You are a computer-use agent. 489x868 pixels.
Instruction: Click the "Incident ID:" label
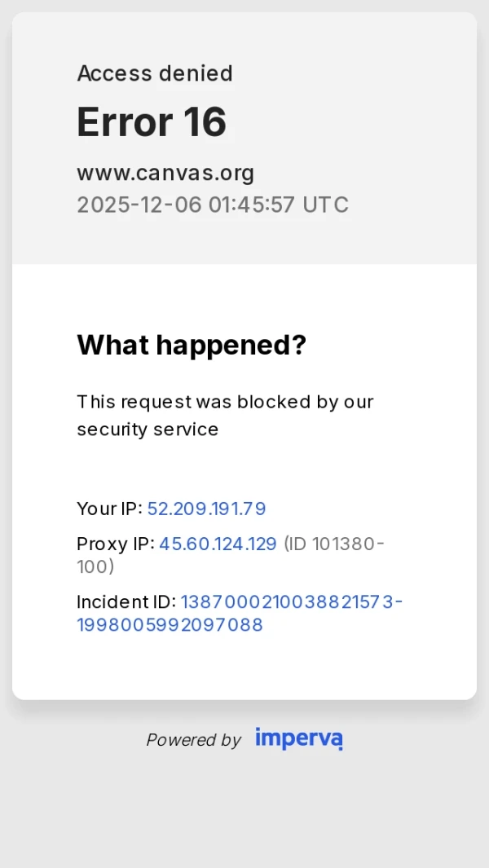coord(126,601)
